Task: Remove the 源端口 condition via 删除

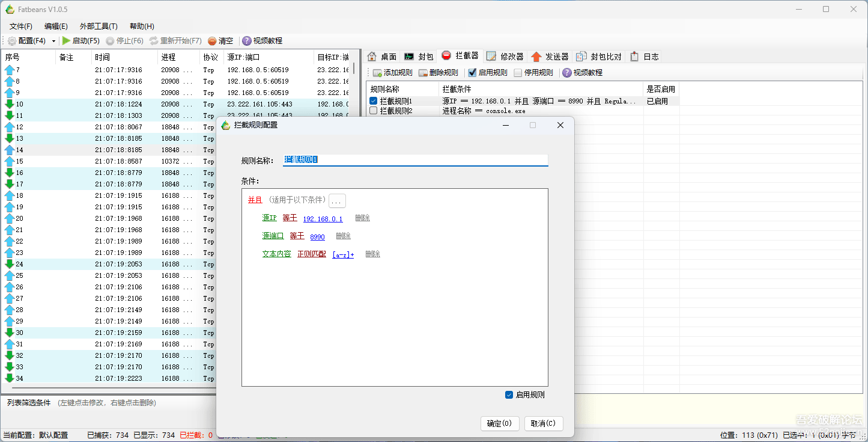Action: pyautogui.click(x=342, y=236)
